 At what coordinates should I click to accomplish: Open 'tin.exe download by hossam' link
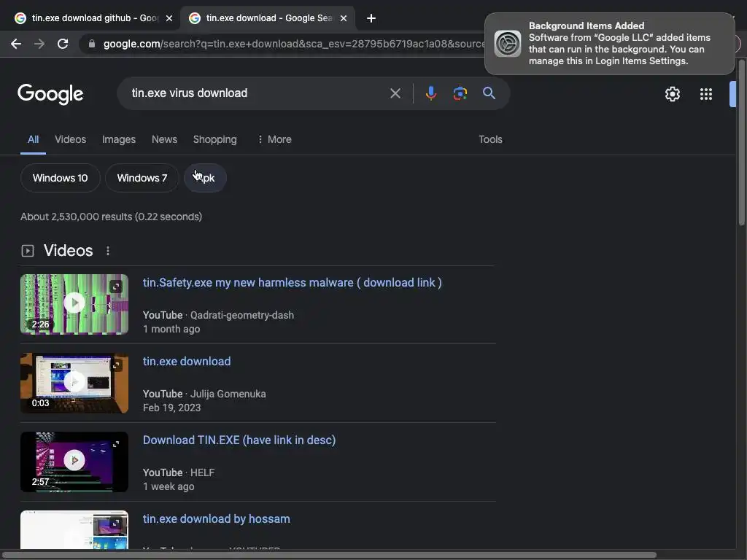(216, 518)
